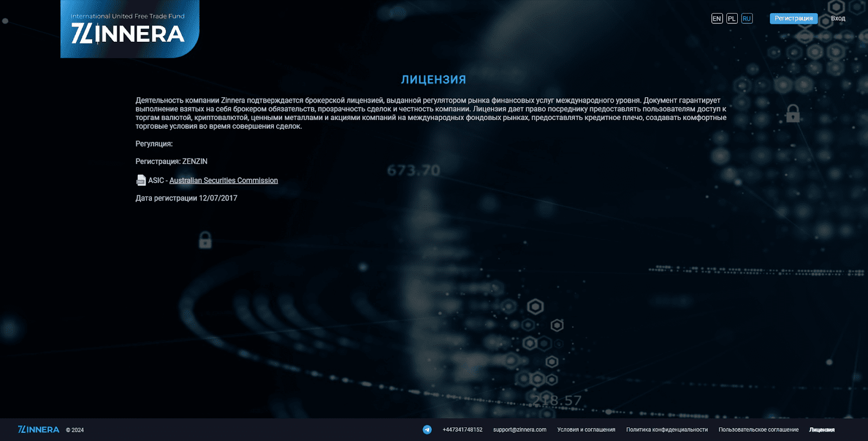Click the support@zinnera.com email link

[x=520, y=430]
